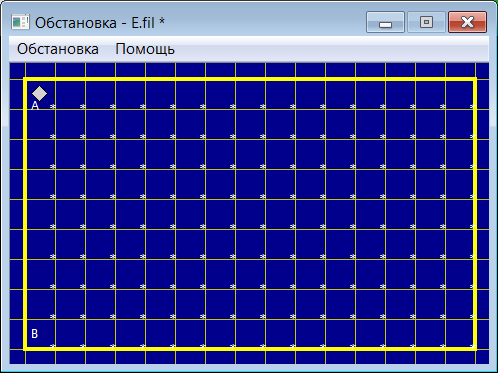Image resolution: width=498 pixels, height=373 pixels.
Task: Select the white diamond robot marker
Action: pyautogui.click(x=39, y=93)
